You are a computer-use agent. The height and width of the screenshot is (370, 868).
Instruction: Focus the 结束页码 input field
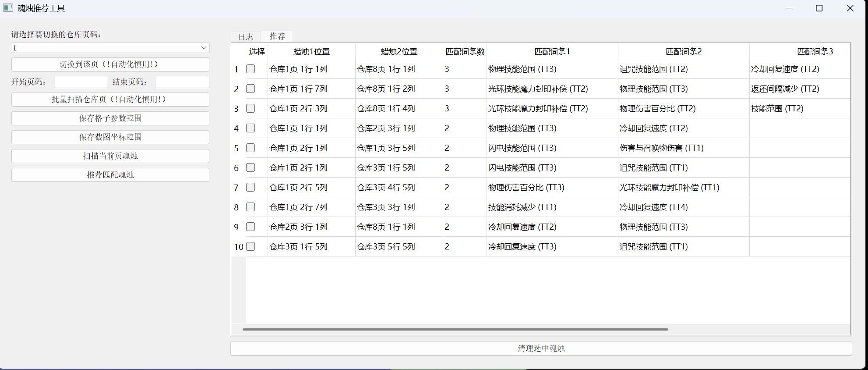point(183,82)
